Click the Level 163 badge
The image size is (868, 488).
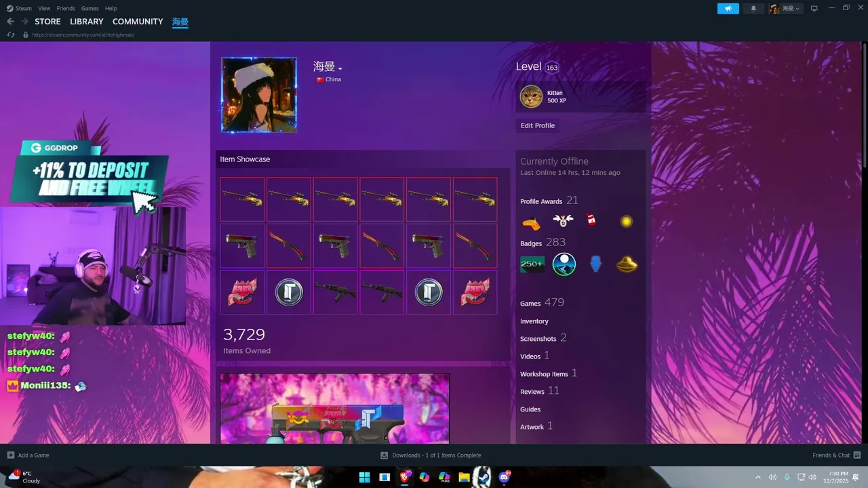pos(552,67)
